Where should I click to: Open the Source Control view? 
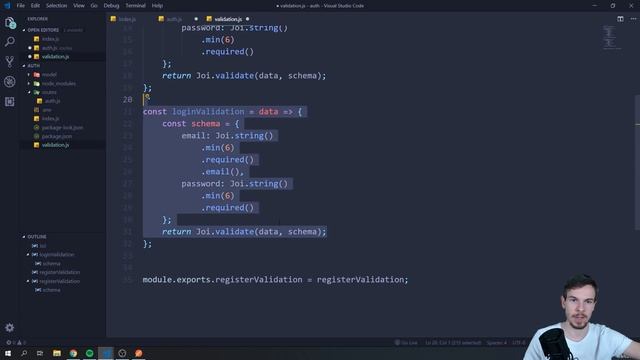pos(10,62)
